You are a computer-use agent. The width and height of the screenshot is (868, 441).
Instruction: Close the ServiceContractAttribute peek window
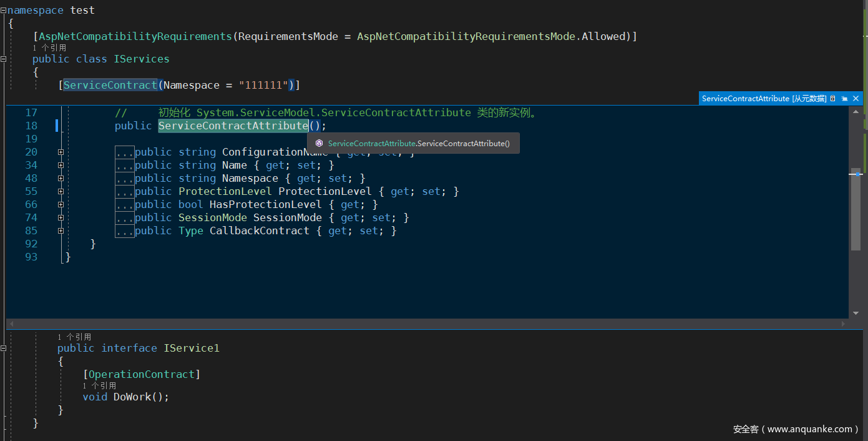point(856,99)
